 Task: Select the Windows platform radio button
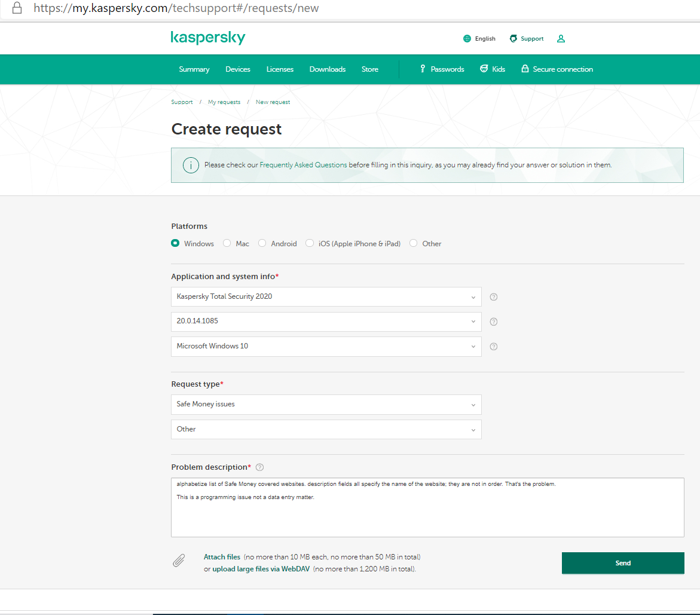(175, 243)
